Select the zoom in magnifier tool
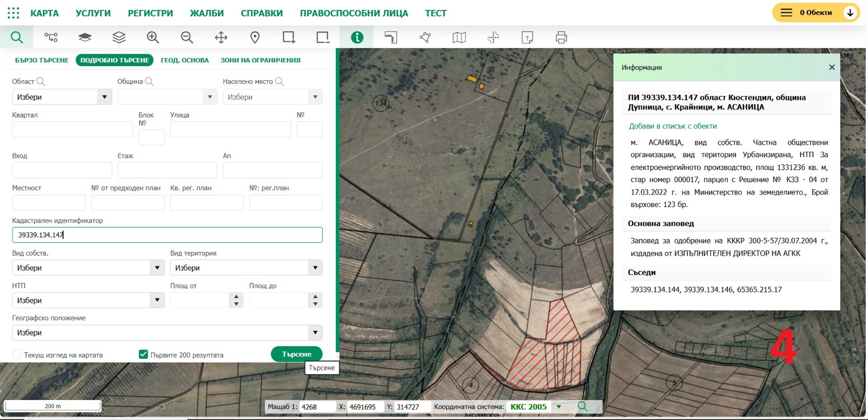The image size is (868, 420). point(153,37)
